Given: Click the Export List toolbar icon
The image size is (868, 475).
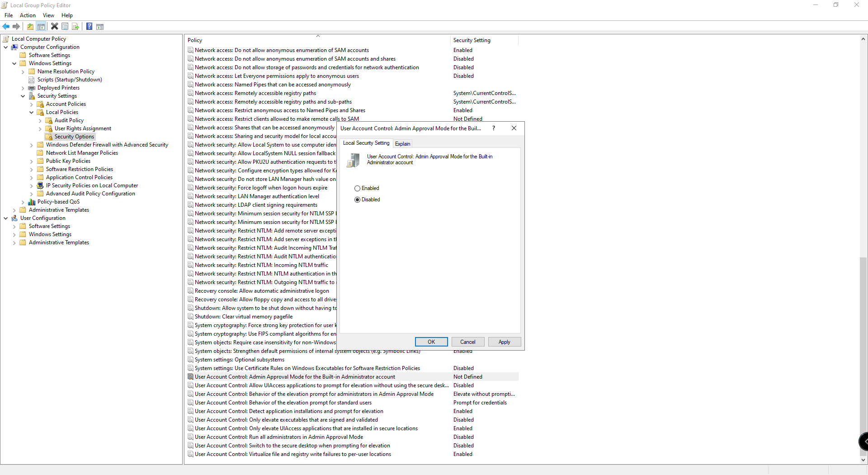Looking at the screenshot, I should point(75,27).
